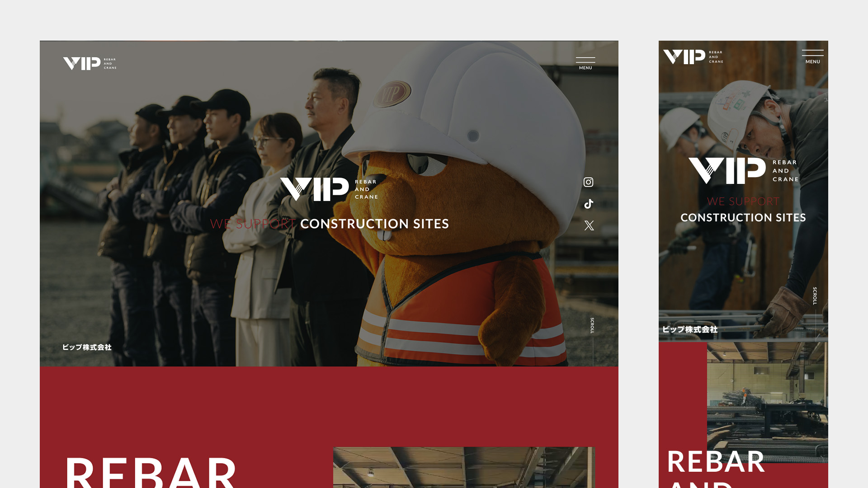Click the mobile REBAR section heading
The image size is (868, 488).
(716, 462)
